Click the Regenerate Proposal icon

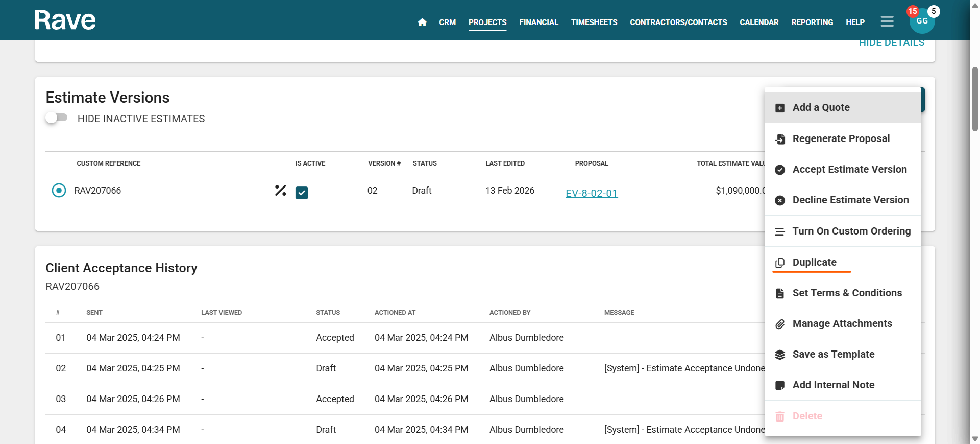[x=780, y=139]
